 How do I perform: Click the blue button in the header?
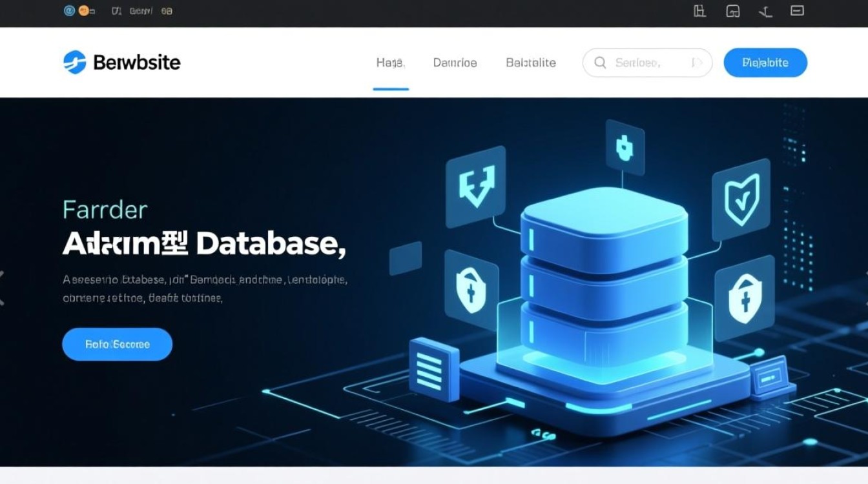pos(765,63)
